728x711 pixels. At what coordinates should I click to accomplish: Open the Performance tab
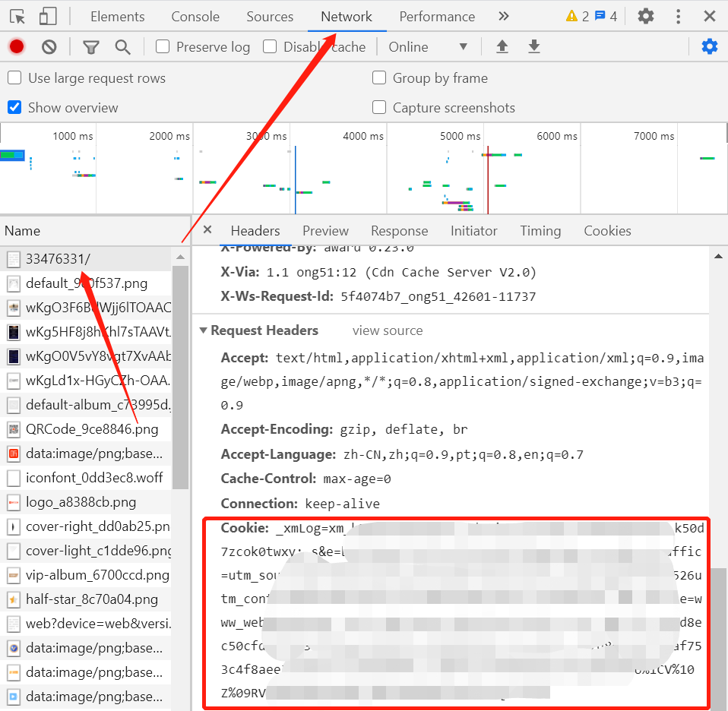tap(437, 17)
